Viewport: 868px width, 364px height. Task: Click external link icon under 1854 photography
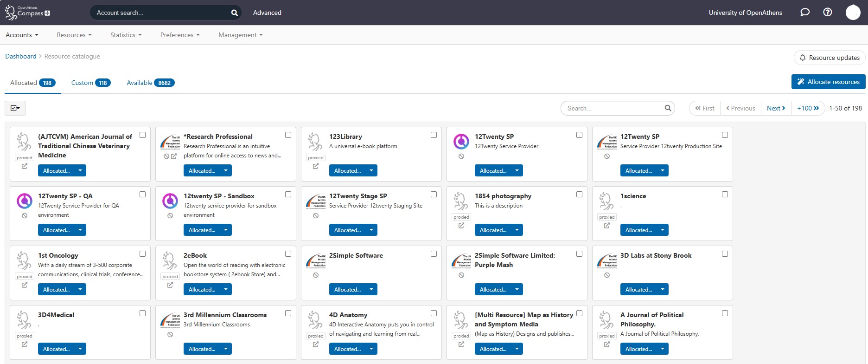click(461, 226)
